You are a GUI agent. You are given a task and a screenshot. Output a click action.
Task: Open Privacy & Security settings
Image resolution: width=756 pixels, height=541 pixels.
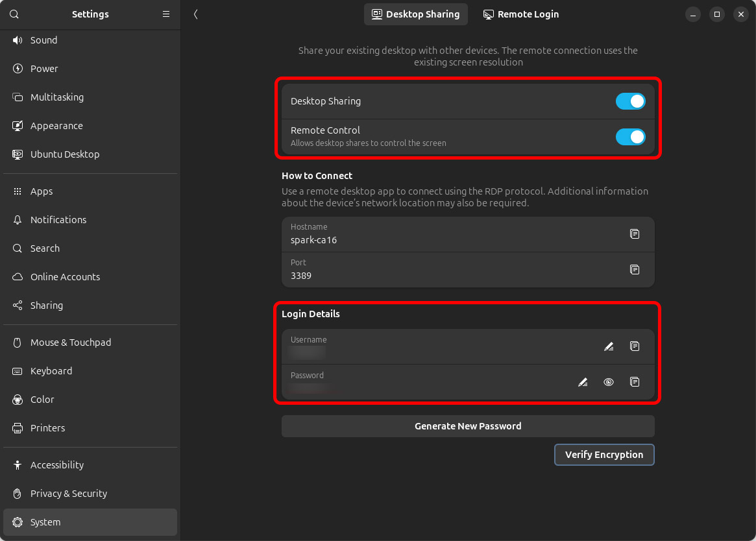90,493
